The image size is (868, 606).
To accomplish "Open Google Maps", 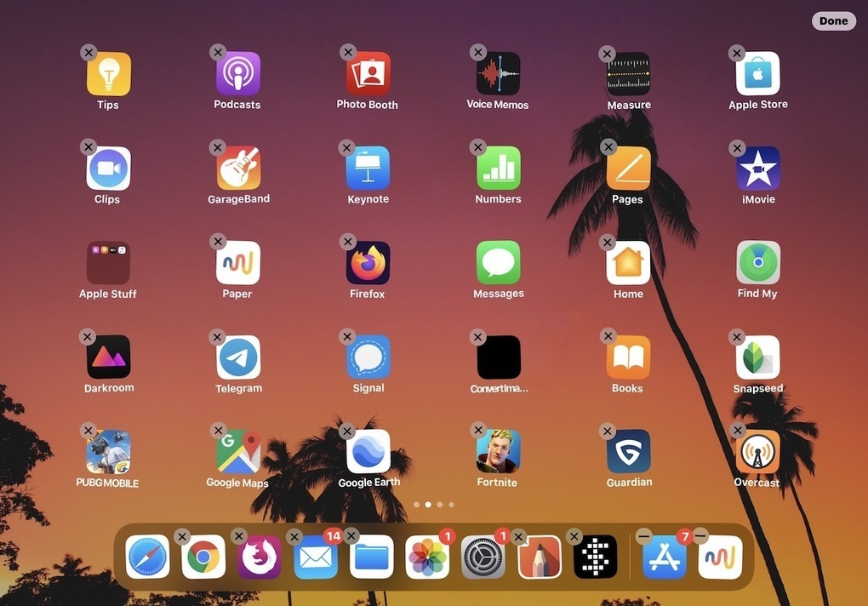I will click(238, 452).
